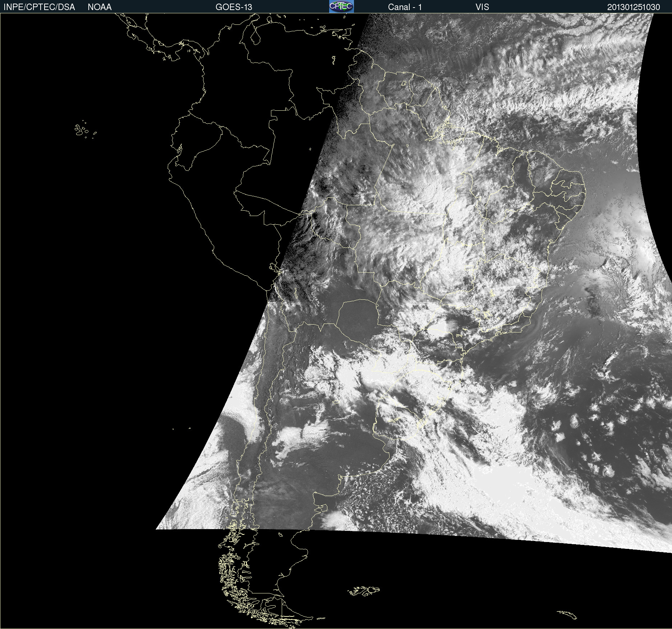Screen dimensions: 672x629
Task: Select the NOAA label in header
Action: 100,7
